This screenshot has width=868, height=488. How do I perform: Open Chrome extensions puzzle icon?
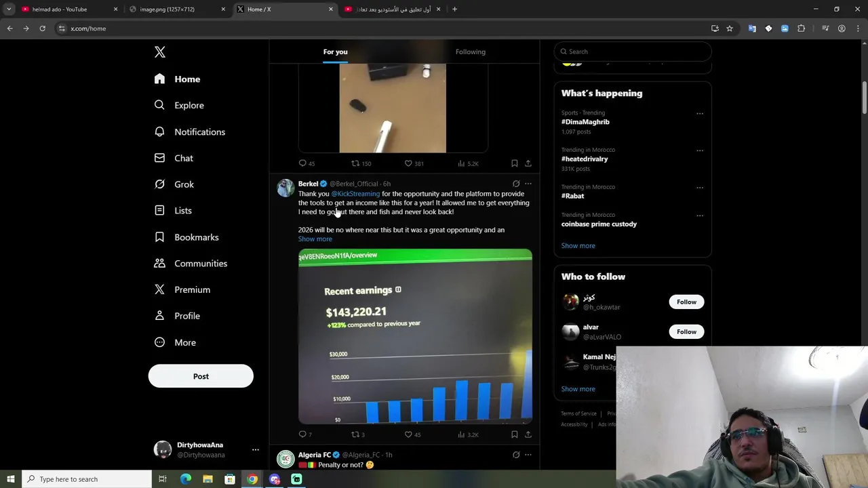(x=801, y=28)
